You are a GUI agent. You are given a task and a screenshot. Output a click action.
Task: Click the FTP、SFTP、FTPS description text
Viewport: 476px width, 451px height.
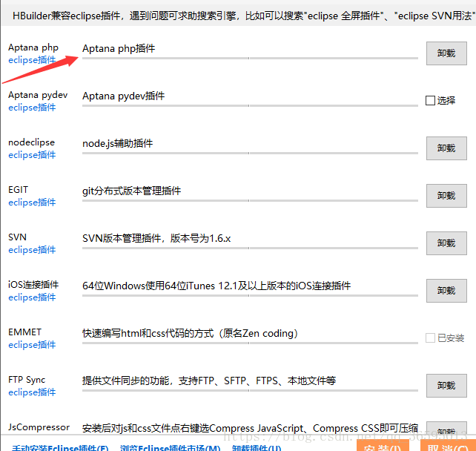209,381
